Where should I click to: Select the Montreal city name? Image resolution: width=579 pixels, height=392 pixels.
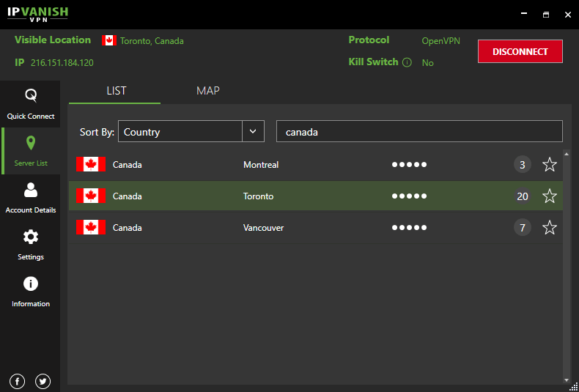click(x=261, y=165)
